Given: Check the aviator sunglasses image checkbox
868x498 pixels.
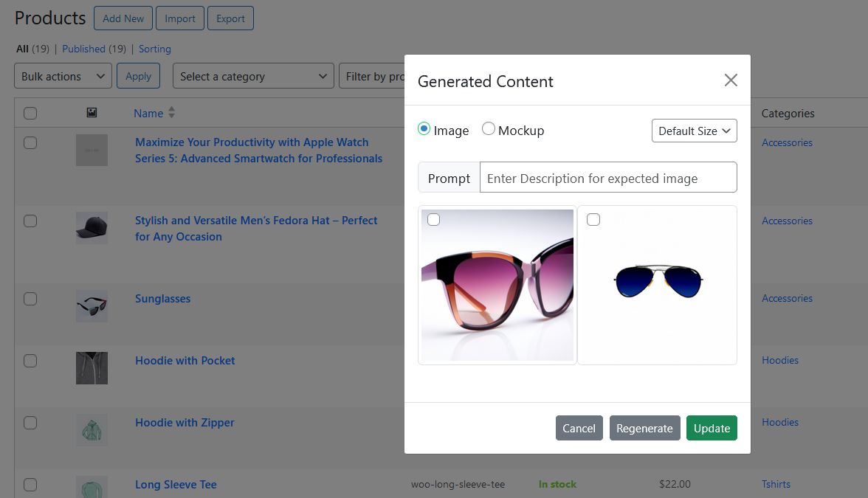Looking at the screenshot, I should click(x=593, y=220).
